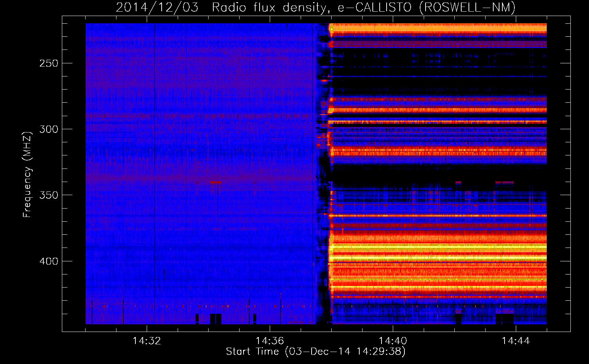Click the 14:32 time tick label

147,341
